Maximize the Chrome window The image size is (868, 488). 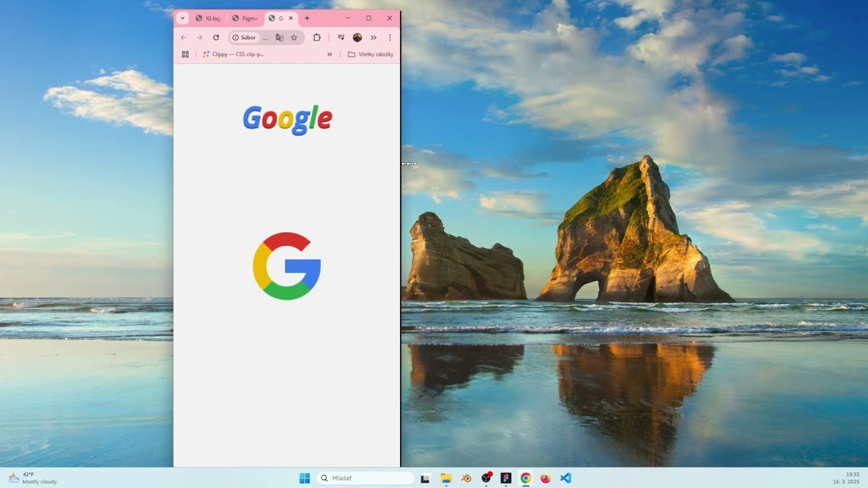coord(368,18)
